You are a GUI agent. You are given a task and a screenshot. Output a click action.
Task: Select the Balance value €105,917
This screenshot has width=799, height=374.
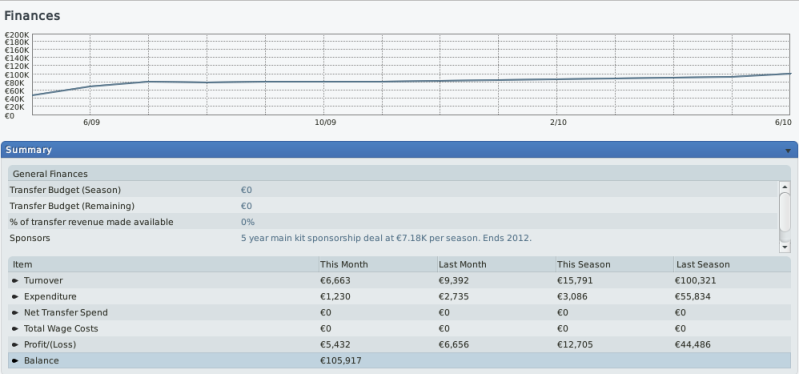point(341,361)
